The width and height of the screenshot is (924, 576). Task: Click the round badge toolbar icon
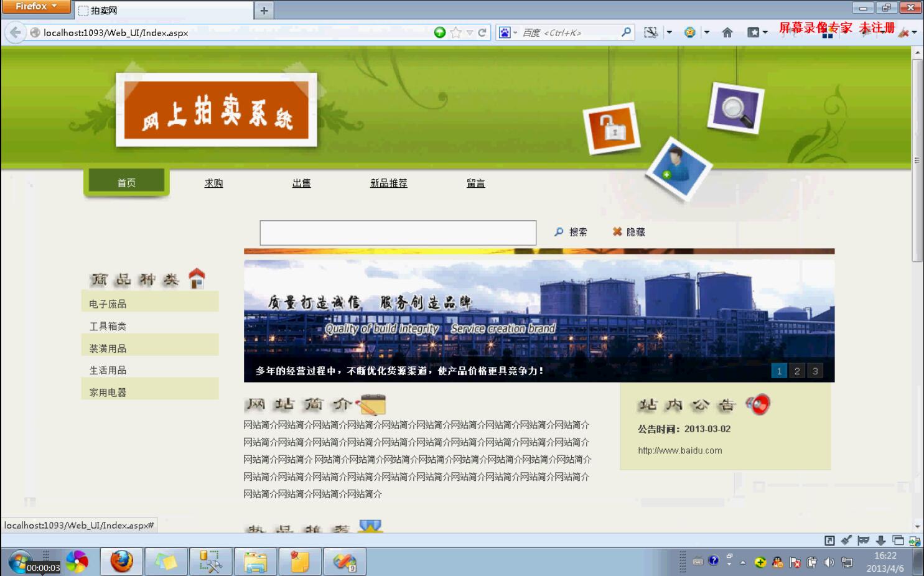(x=689, y=32)
